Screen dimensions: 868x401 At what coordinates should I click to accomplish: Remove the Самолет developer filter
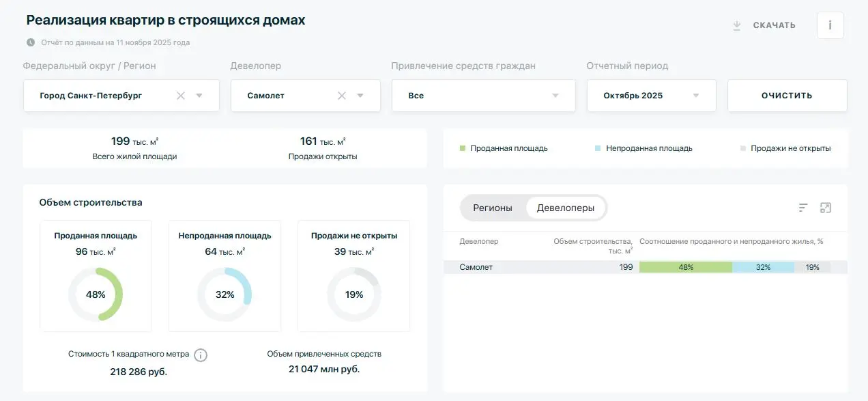pyautogui.click(x=342, y=96)
